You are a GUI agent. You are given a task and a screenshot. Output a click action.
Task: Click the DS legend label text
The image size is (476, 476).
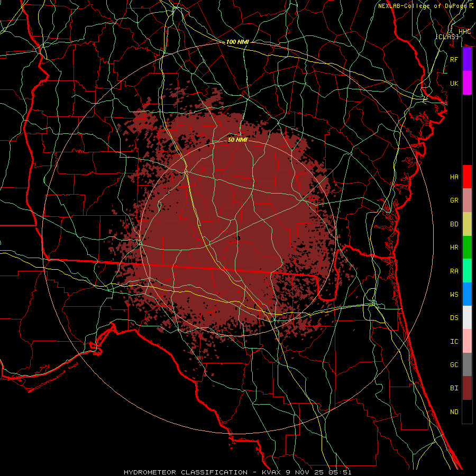point(454,318)
